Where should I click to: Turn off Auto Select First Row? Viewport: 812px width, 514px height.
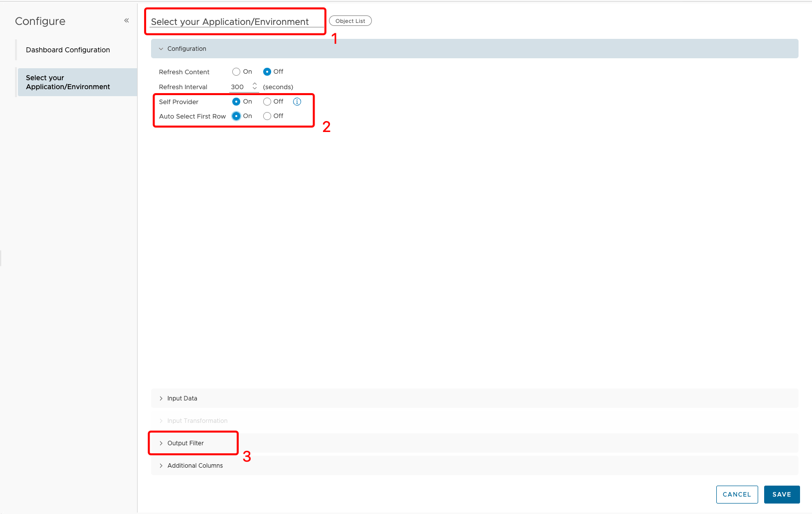point(267,116)
